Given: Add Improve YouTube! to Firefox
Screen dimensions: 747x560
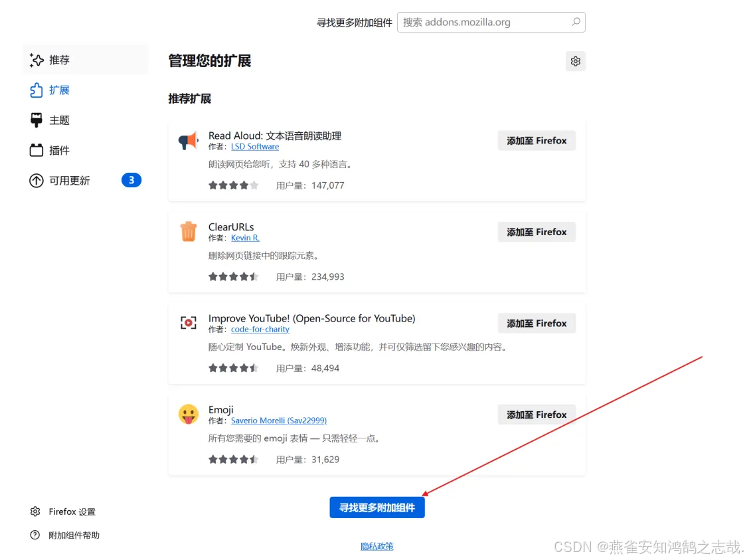Looking at the screenshot, I should (537, 324).
